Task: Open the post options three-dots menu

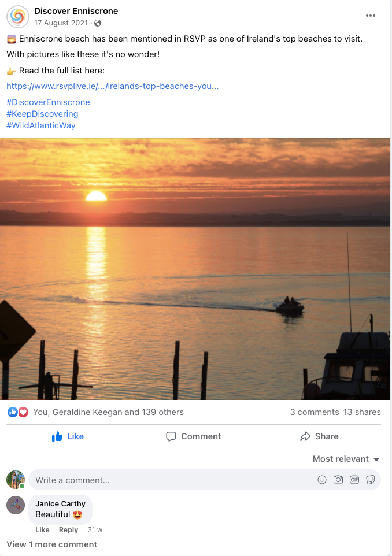Action: pos(371,16)
